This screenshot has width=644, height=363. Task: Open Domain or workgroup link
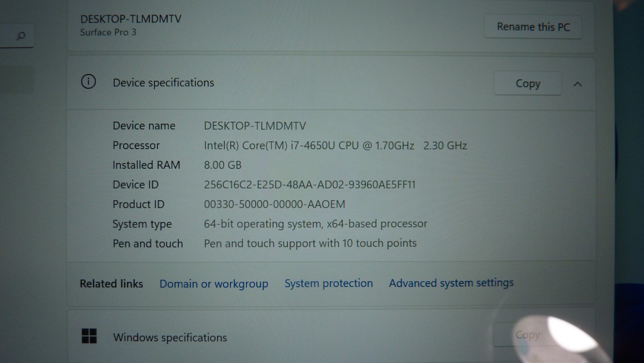(214, 284)
